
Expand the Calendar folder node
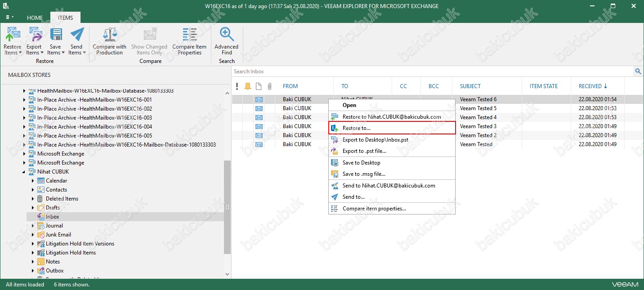point(33,181)
